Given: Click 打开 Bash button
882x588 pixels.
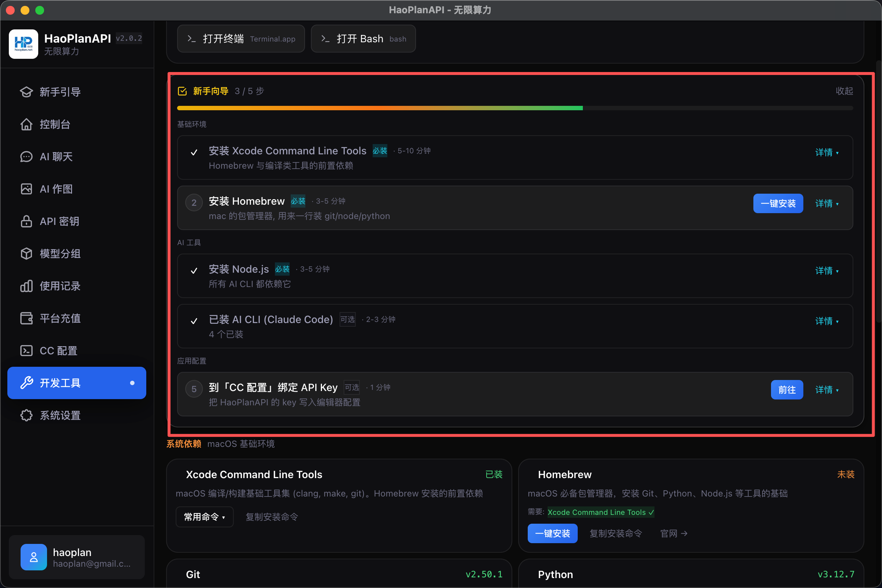Looking at the screenshot, I should coord(363,39).
